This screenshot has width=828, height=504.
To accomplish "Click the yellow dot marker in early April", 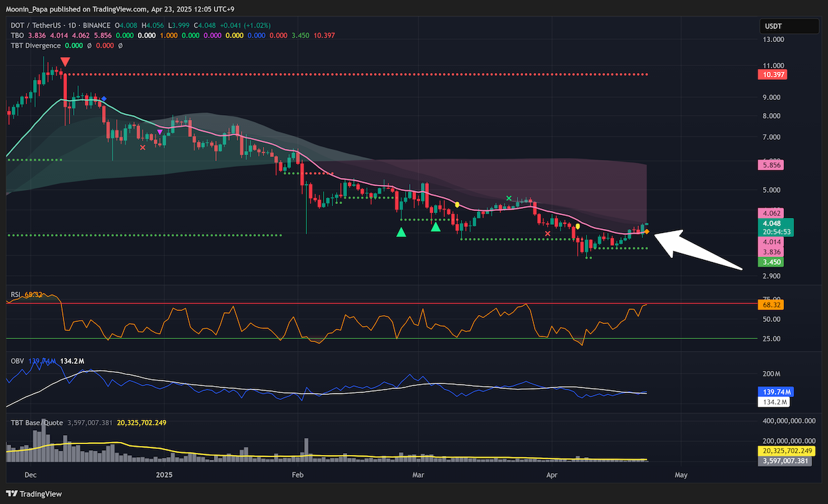I will click(578, 225).
